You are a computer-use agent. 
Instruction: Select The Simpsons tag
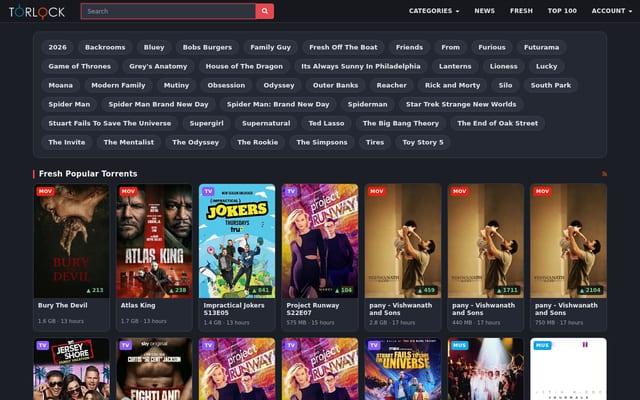[322, 142]
